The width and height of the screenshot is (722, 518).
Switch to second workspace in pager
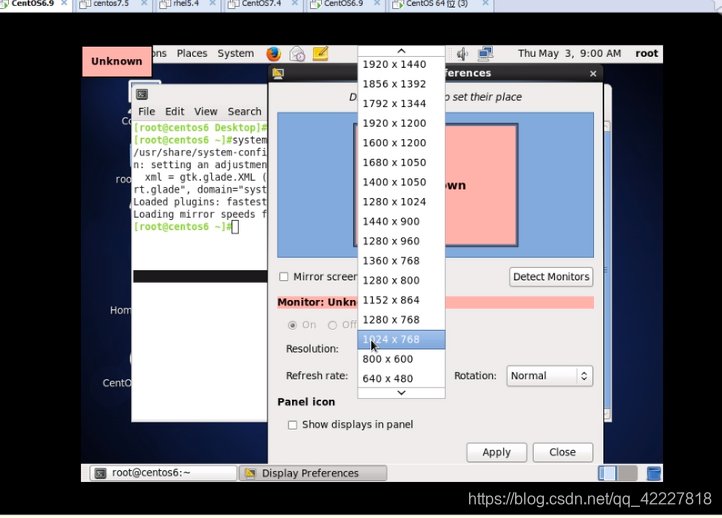point(628,473)
